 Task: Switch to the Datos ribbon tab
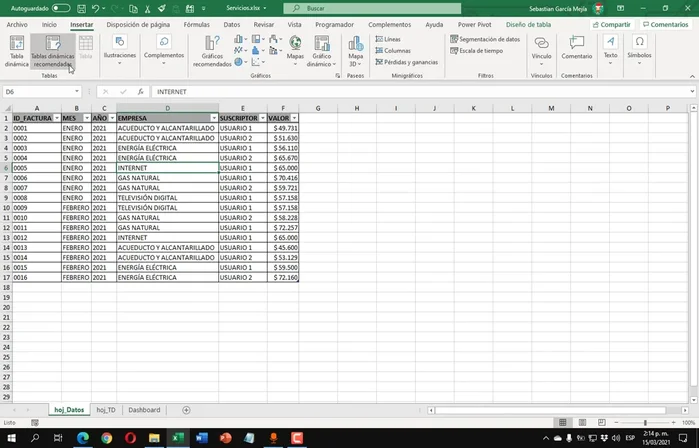(x=231, y=25)
